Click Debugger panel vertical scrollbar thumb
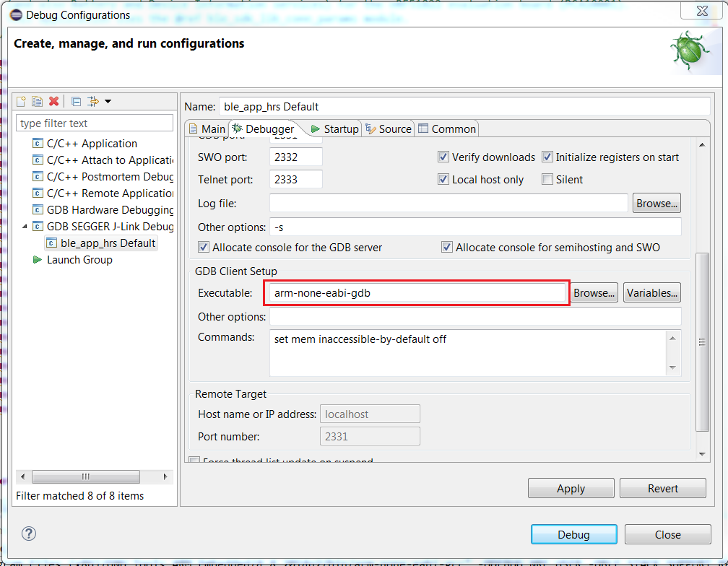This screenshot has height=566, width=728. 702,342
